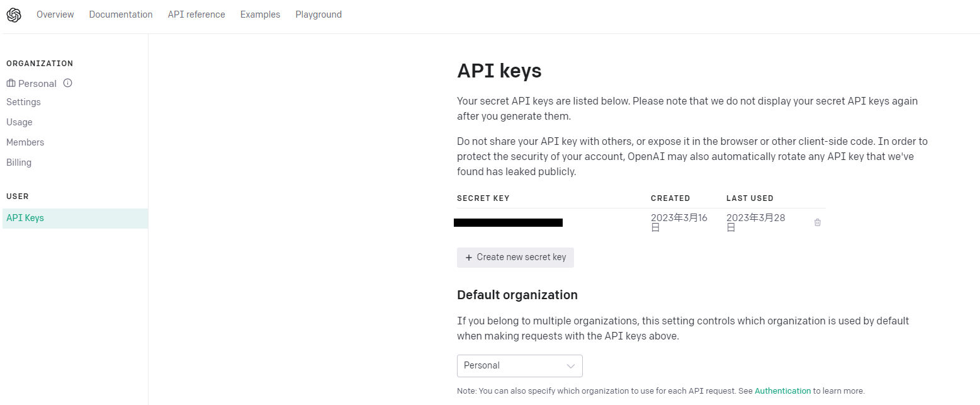Navigate to the API reference section

[x=196, y=14]
